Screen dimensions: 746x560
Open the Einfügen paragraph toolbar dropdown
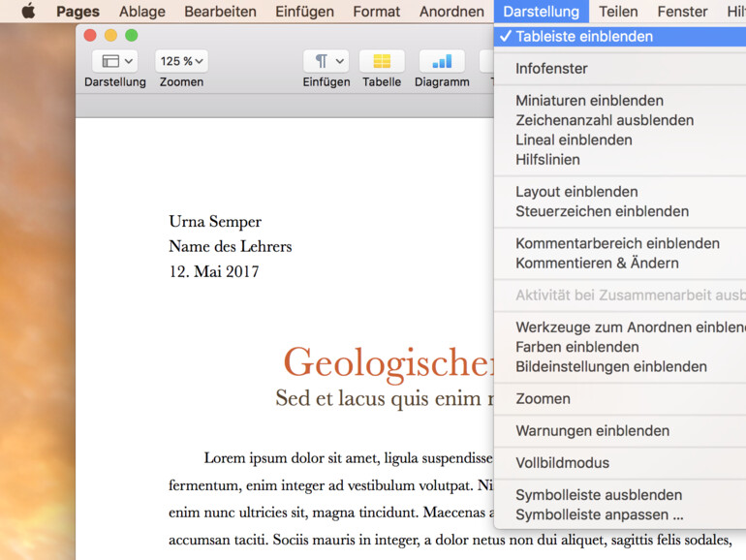pos(326,61)
